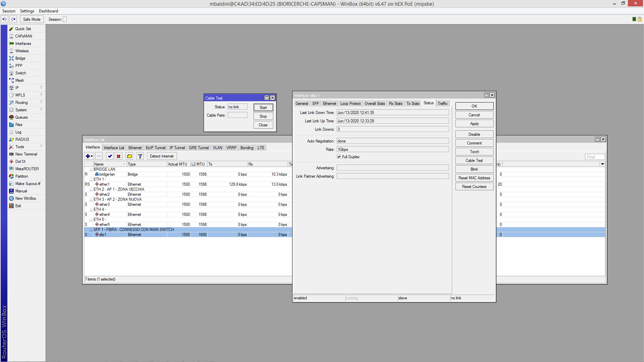Toggle the Session checkbox in top toolbar
Viewport: 644px width, 362px height.
pos(65,19)
